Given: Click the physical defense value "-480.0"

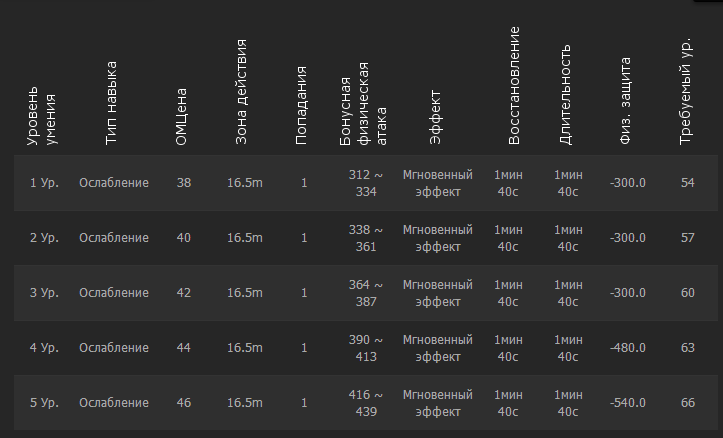Looking at the screenshot, I should click(x=627, y=348).
